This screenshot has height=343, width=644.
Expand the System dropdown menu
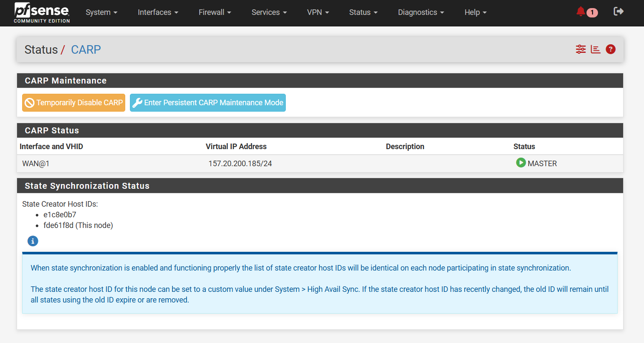point(101,12)
